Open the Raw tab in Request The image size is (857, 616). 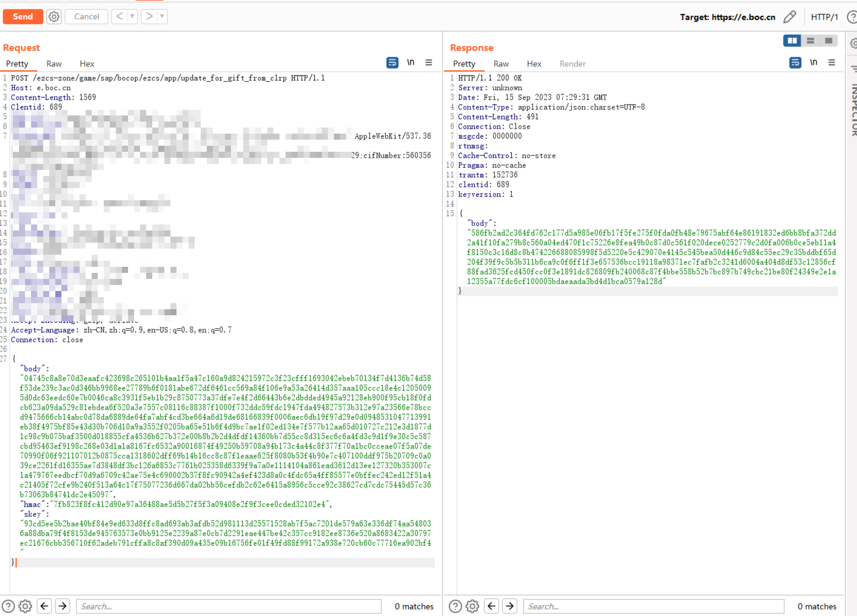(x=54, y=64)
